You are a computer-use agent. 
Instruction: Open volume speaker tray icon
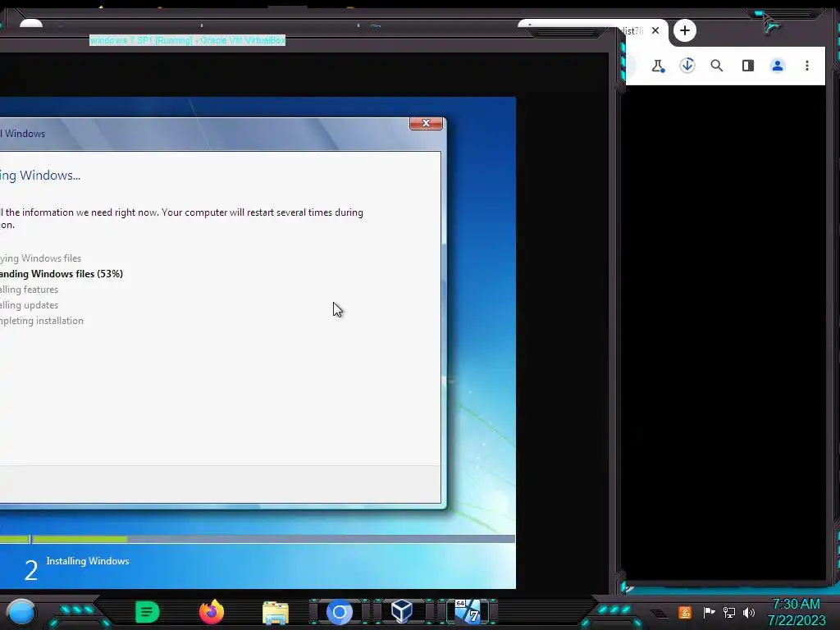click(x=749, y=612)
